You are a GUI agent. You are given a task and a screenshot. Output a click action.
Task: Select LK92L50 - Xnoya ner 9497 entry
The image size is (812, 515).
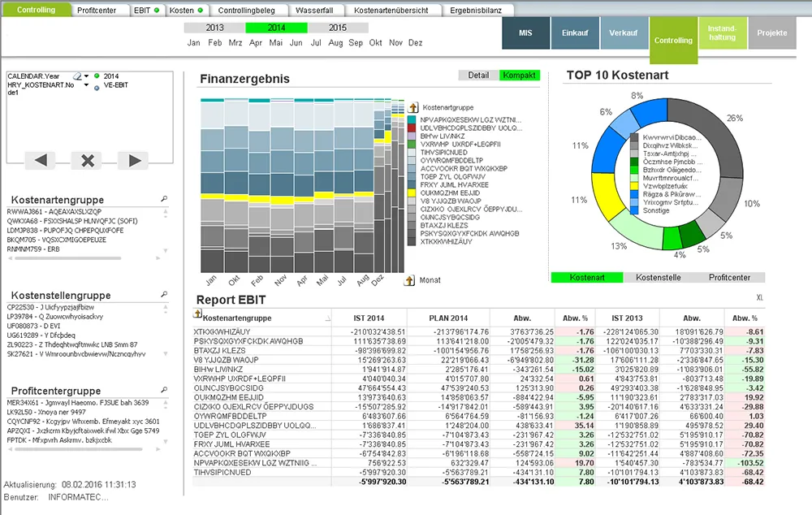coord(46,412)
